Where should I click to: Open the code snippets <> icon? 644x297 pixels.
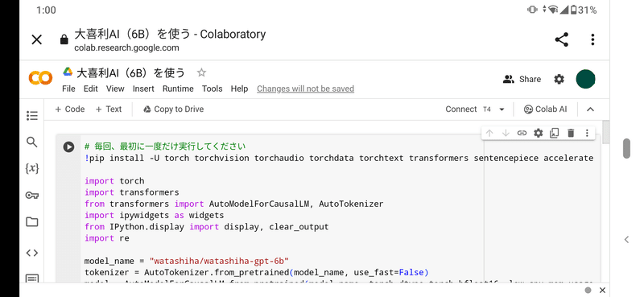click(32, 253)
